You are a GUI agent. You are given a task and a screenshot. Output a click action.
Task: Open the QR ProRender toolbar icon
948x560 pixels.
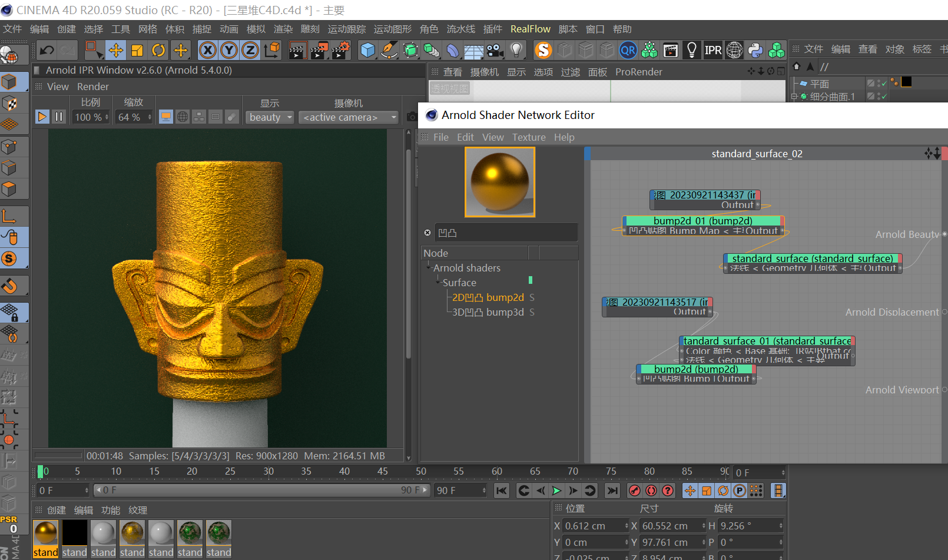(628, 50)
